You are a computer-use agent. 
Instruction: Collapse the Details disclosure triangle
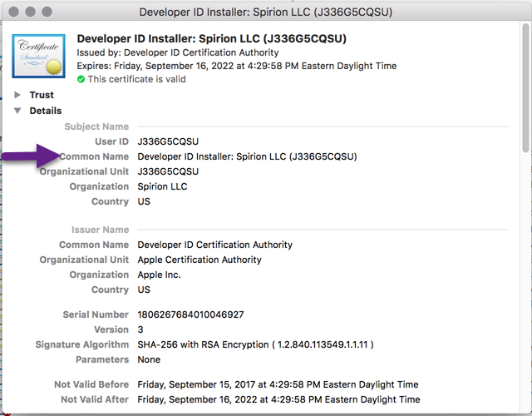[17, 111]
